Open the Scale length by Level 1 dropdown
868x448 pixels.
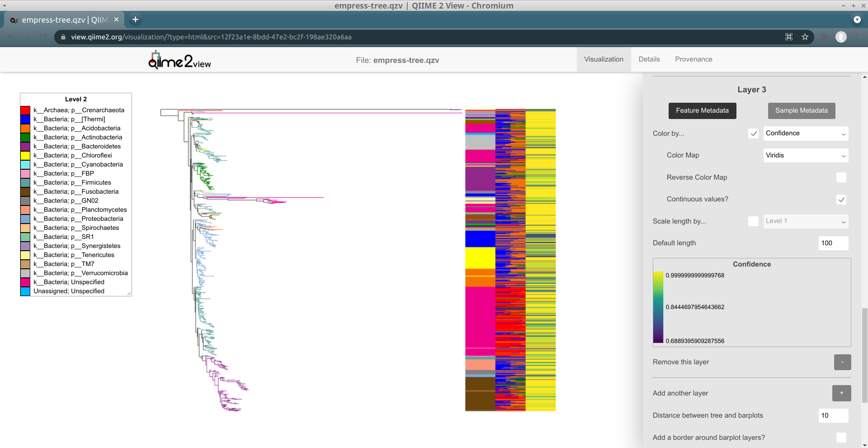(x=806, y=221)
